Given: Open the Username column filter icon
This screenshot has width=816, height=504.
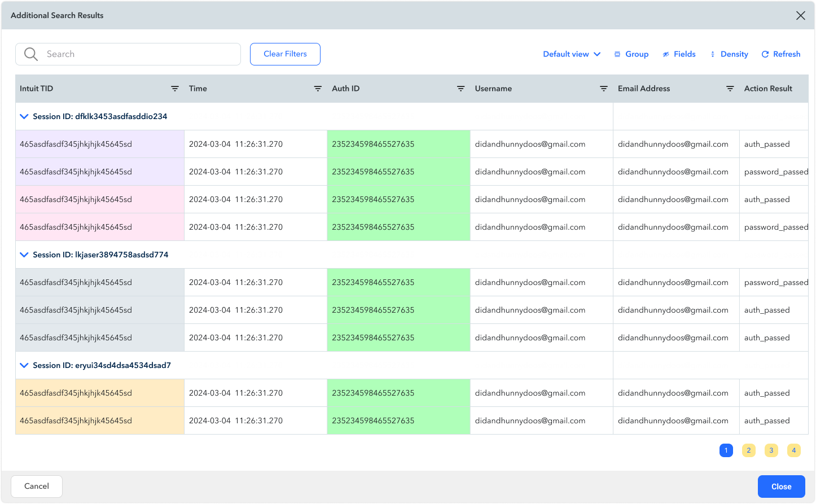Looking at the screenshot, I should 603,89.
